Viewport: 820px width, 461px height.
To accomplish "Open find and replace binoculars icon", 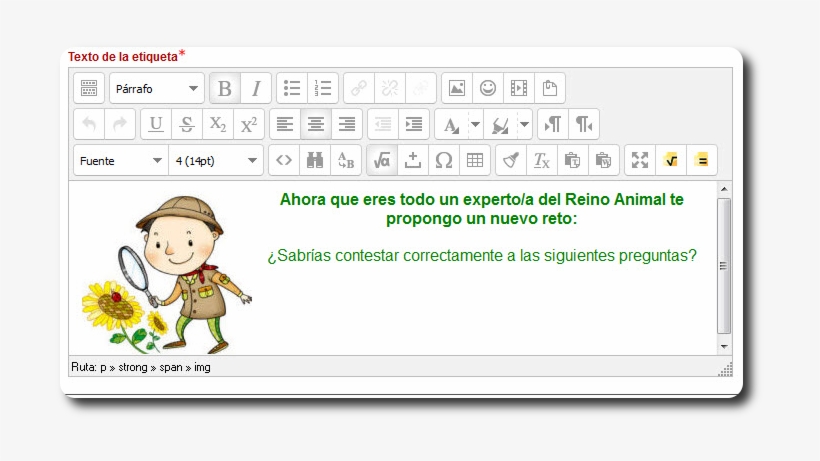I will click(x=314, y=160).
